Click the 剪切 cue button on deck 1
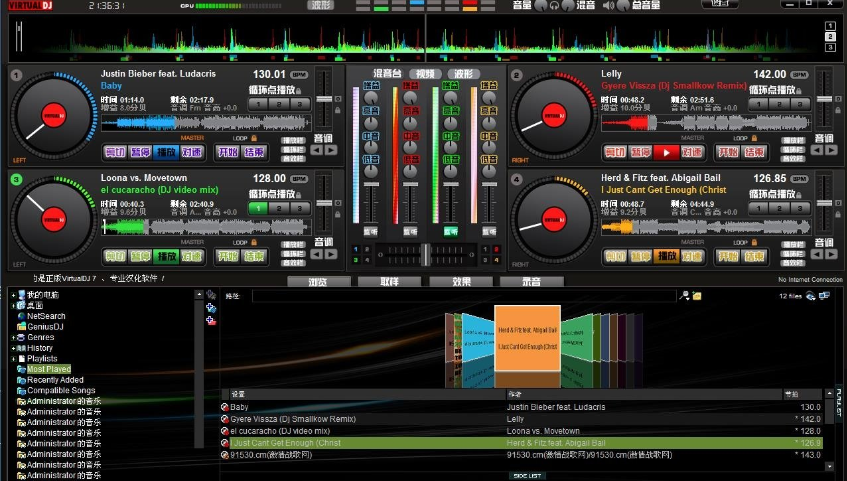847x481 pixels. 115,152
